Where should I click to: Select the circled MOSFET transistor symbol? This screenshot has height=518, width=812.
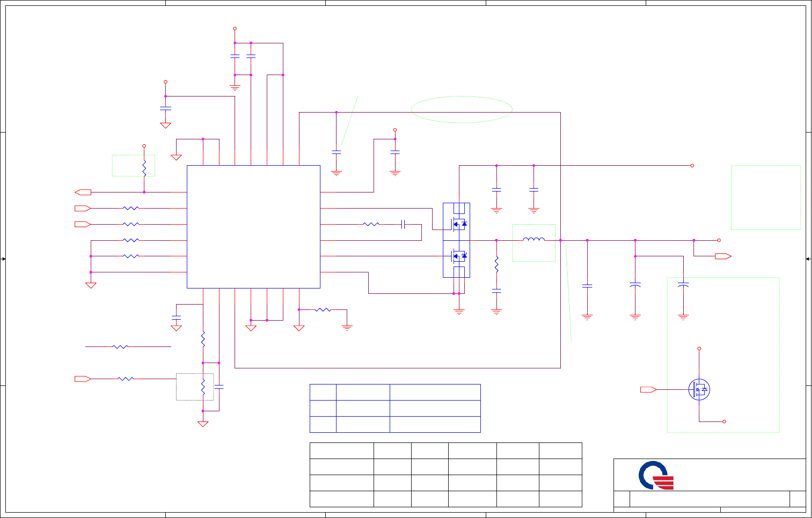click(x=699, y=390)
